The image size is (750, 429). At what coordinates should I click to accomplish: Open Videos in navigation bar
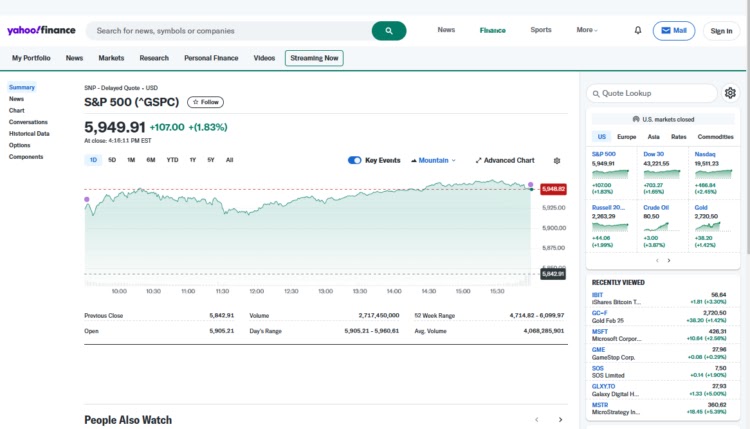click(x=264, y=58)
